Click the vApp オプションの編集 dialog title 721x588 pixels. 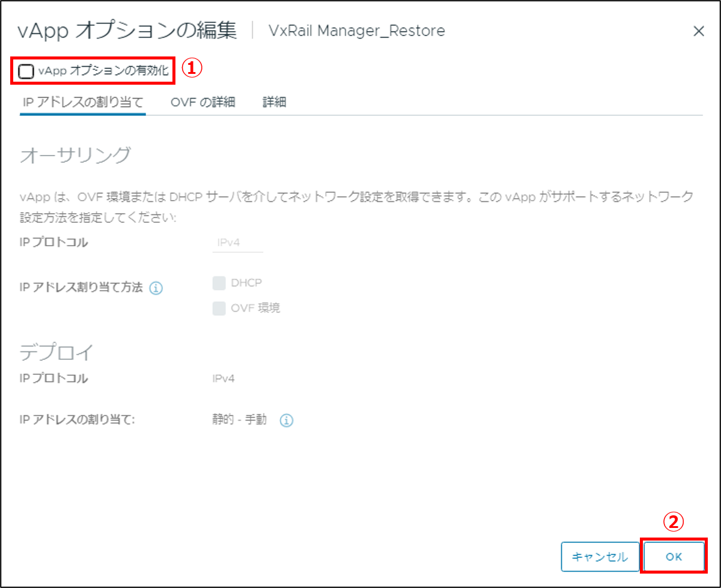[x=127, y=31]
